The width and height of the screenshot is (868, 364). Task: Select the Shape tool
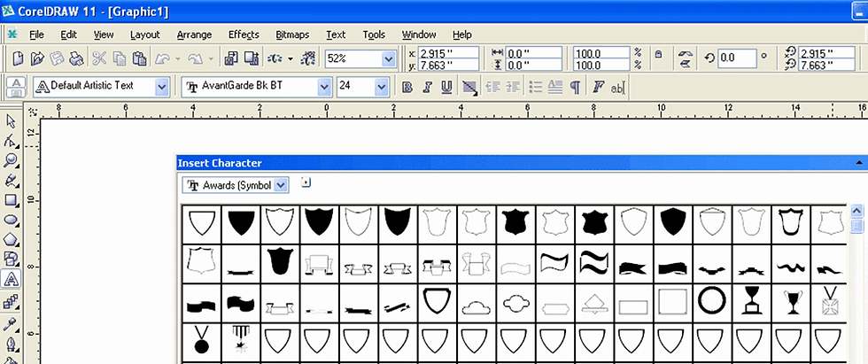[11, 142]
